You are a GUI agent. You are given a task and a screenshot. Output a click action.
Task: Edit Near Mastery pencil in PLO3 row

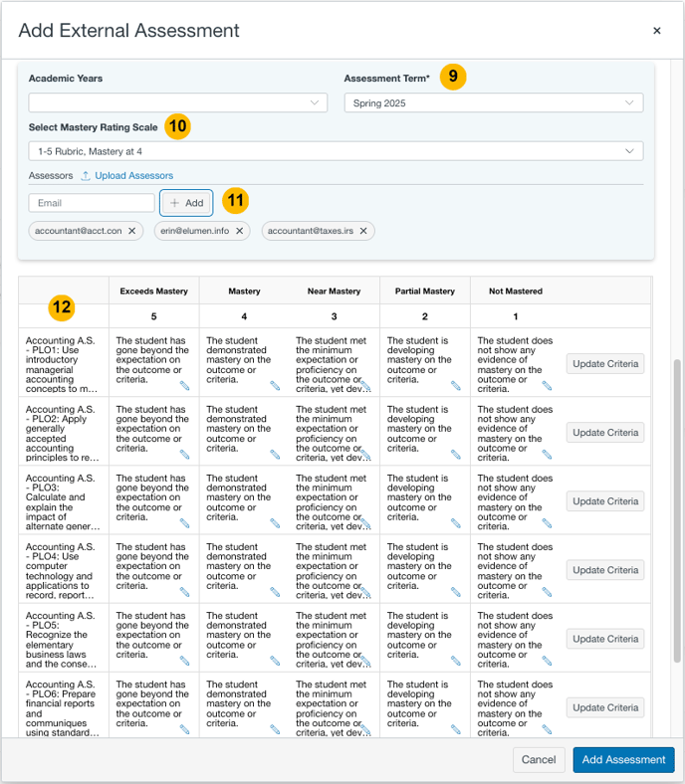point(366,523)
